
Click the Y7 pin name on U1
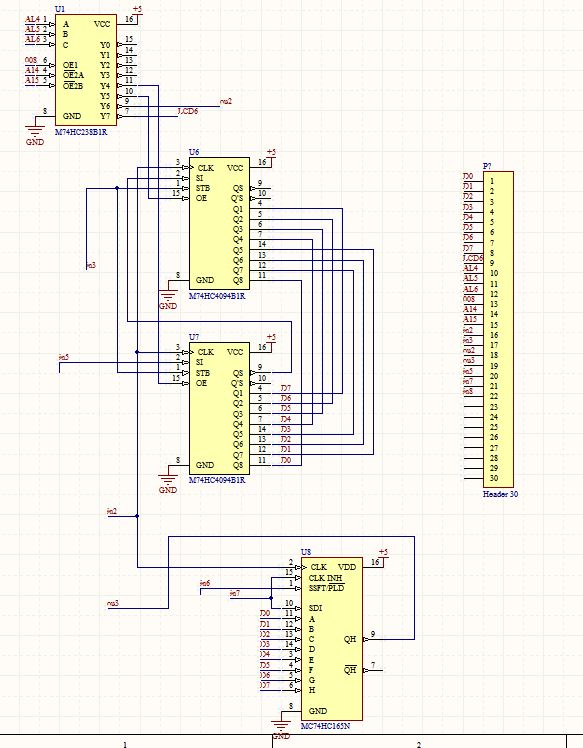[x=105, y=116]
